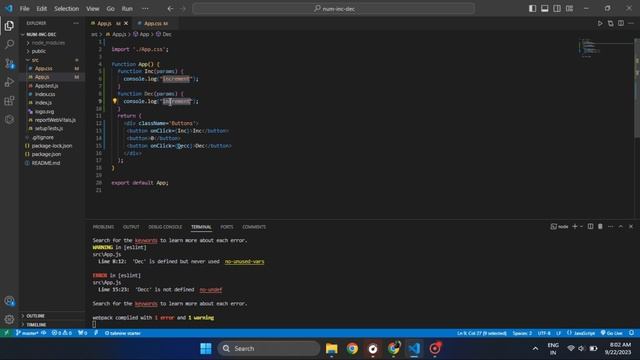The image size is (640, 360).
Task: Open App.test.js in the explorer
Action: pyautogui.click(x=46, y=86)
